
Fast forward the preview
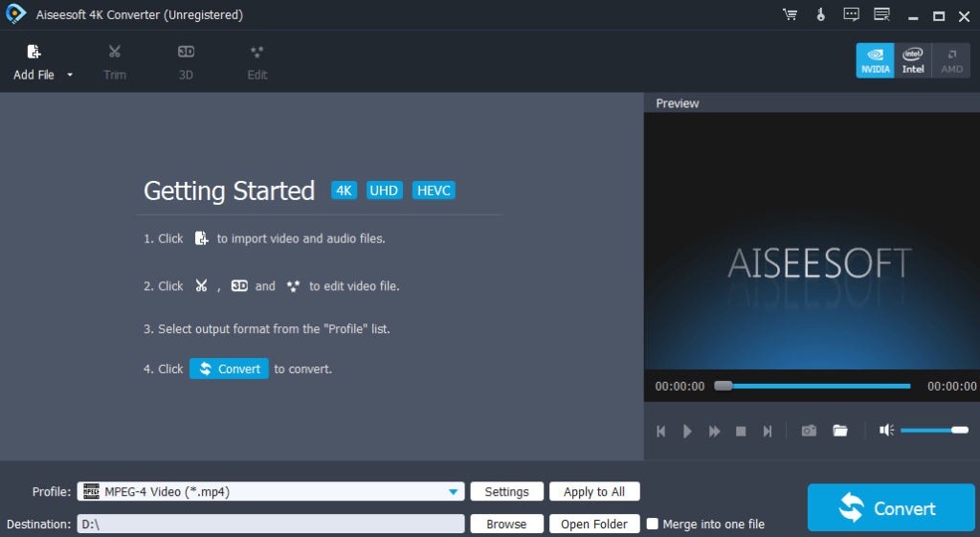[714, 432]
